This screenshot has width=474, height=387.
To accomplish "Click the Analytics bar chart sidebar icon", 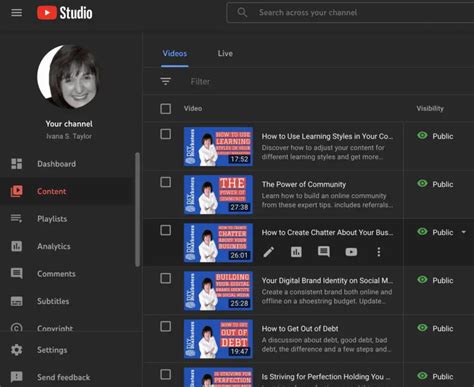I will coord(17,246).
